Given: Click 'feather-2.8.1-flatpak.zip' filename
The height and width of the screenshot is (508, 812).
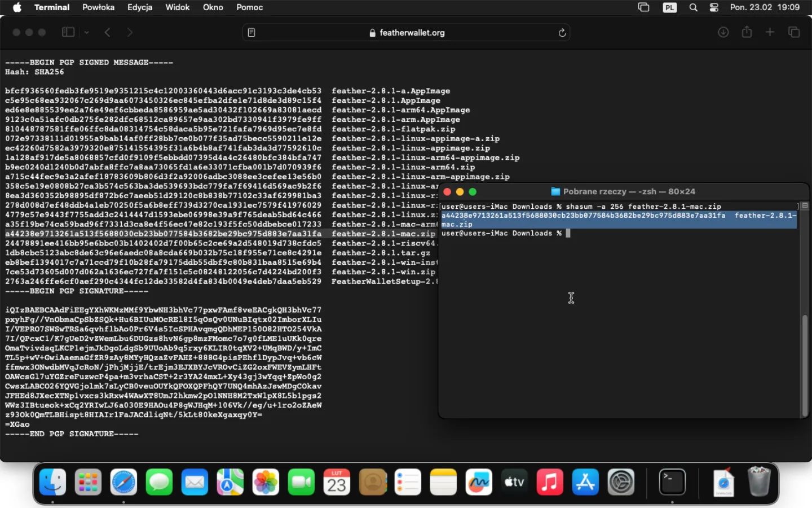Looking at the screenshot, I should pyautogui.click(x=393, y=129).
